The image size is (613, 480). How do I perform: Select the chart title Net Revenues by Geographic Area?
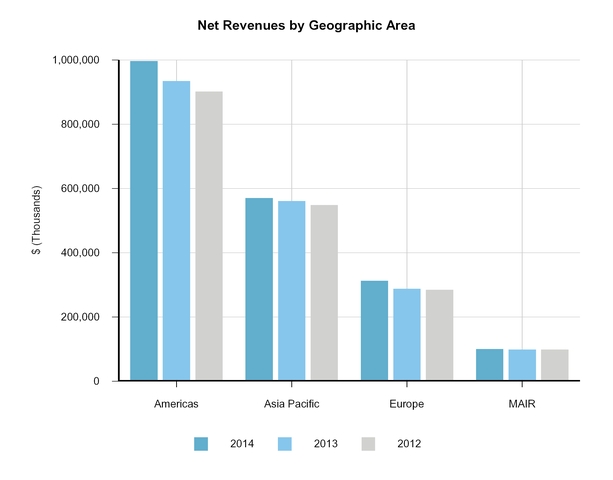tap(306, 25)
